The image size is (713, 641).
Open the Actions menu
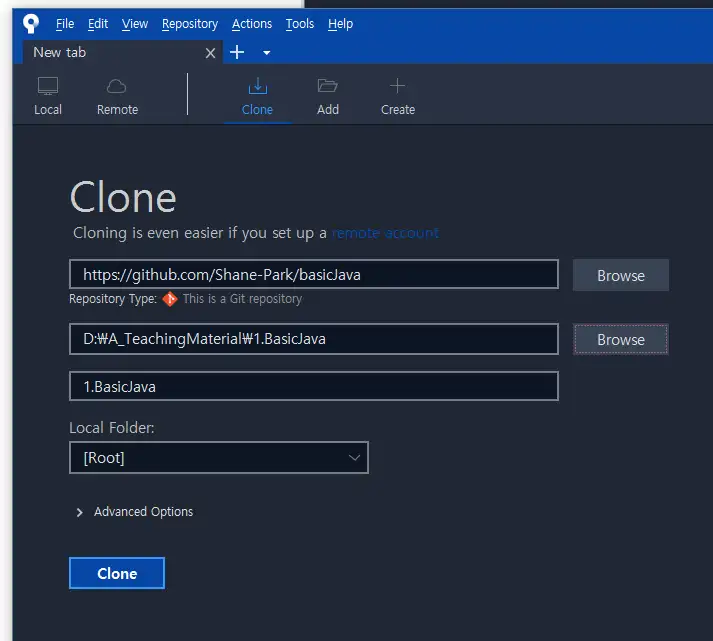(x=252, y=24)
